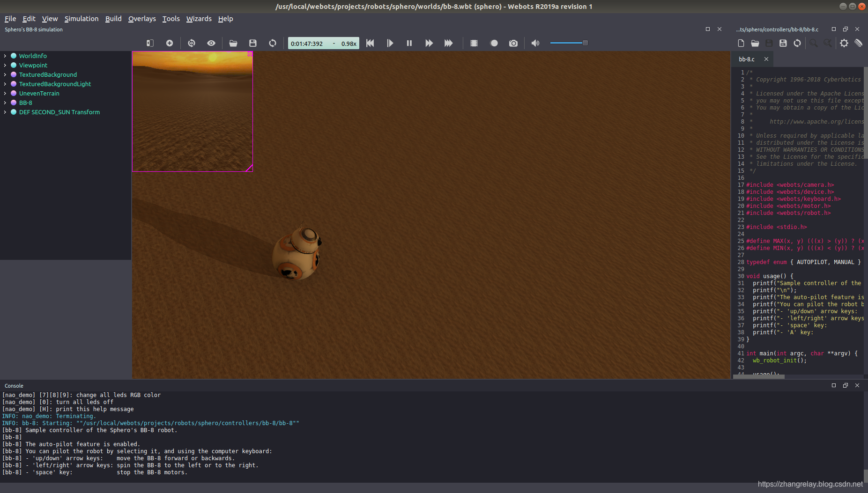The height and width of the screenshot is (493, 868).
Task: Close the Console panel
Action: 857,385
